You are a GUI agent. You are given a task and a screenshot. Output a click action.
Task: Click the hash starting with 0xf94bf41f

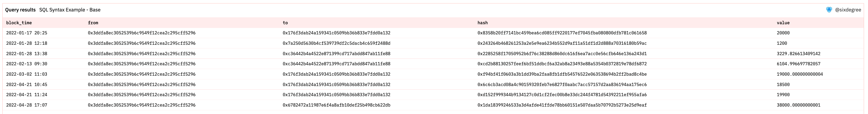pyautogui.click(x=562, y=74)
